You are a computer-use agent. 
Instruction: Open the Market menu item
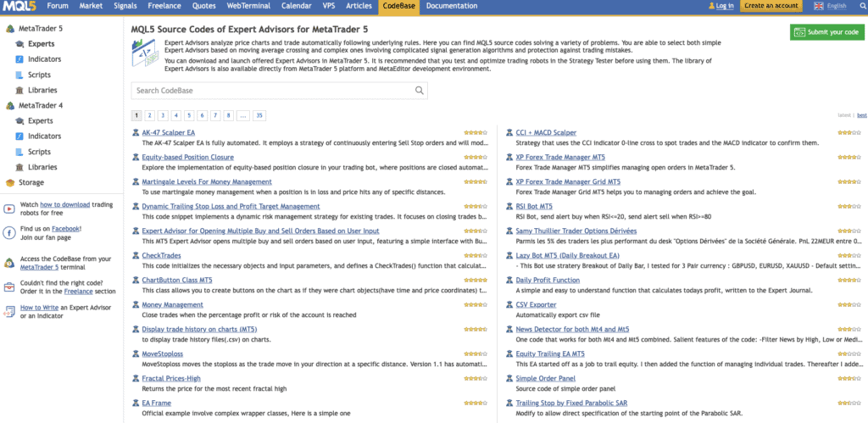91,6
